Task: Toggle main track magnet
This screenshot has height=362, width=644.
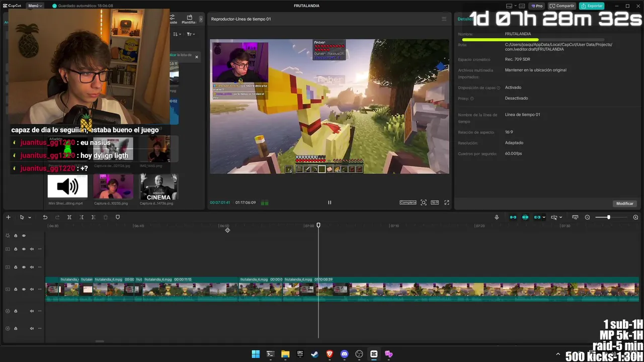Action: [x=513, y=217]
